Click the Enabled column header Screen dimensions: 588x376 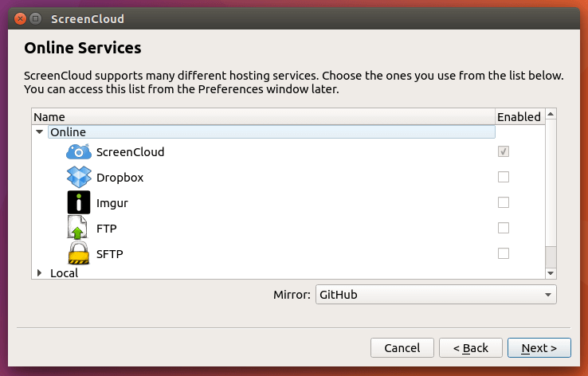point(519,117)
